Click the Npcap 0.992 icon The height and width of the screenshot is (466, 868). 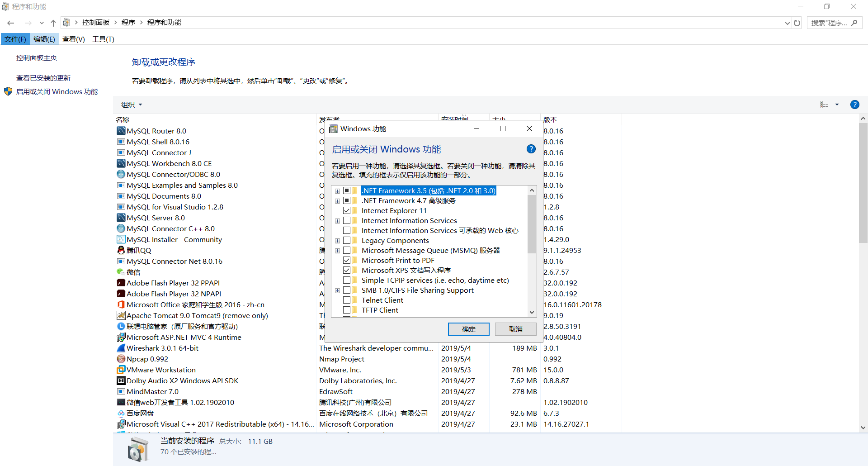tap(121, 359)
